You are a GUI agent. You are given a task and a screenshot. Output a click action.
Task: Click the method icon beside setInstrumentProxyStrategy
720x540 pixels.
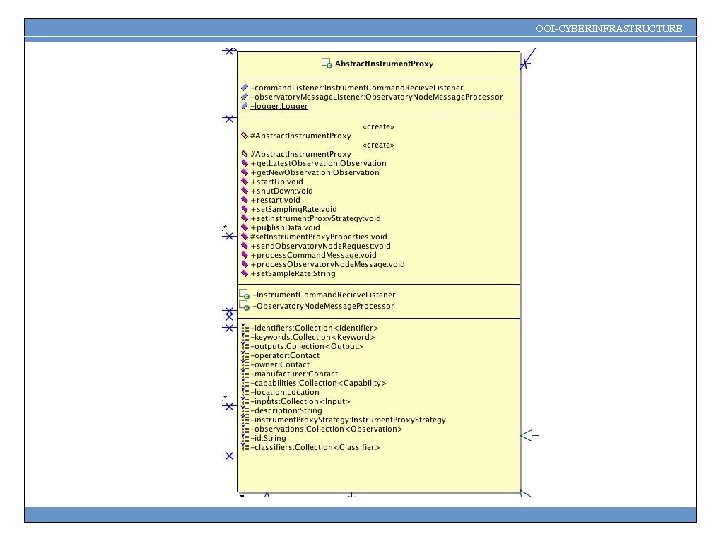tap(245, 218)
